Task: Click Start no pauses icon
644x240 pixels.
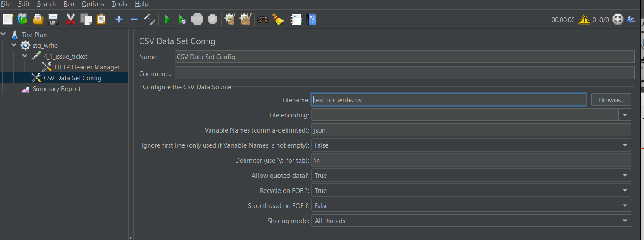Action: [182, 19]
